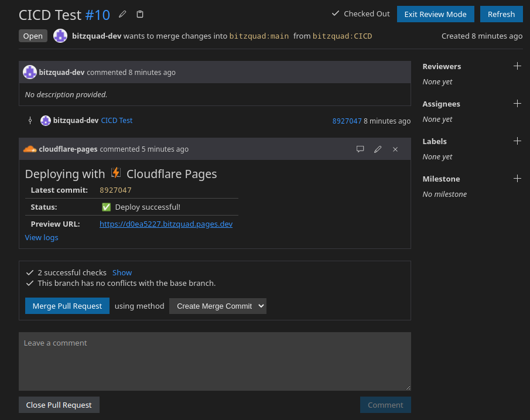The height and width of the screenshot is (420, 530).
Task: Open View logs link
Action: 42,237
